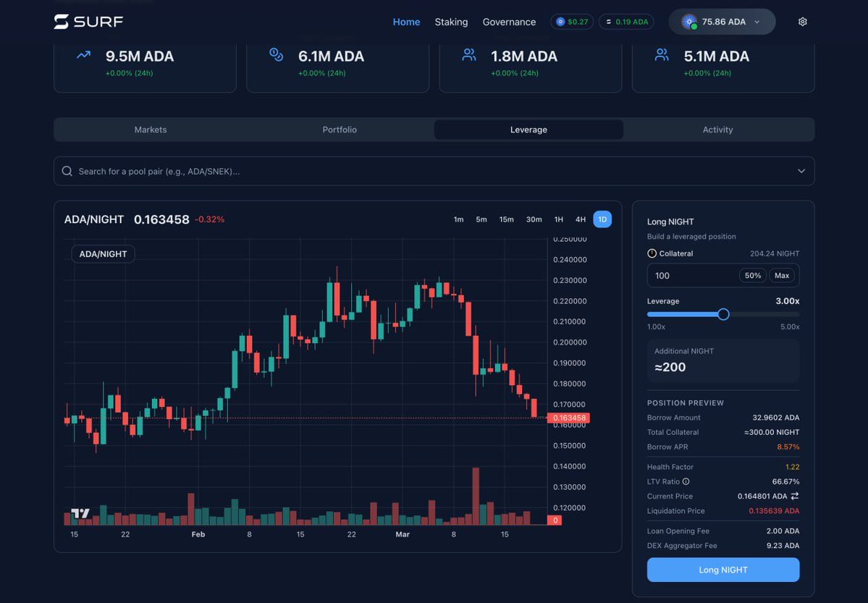Image resolution: width=868 pixels, height=603 pixels.
Task: Click the wallet avatar icon
Action: pyautogui.click(x=689, y=22)
